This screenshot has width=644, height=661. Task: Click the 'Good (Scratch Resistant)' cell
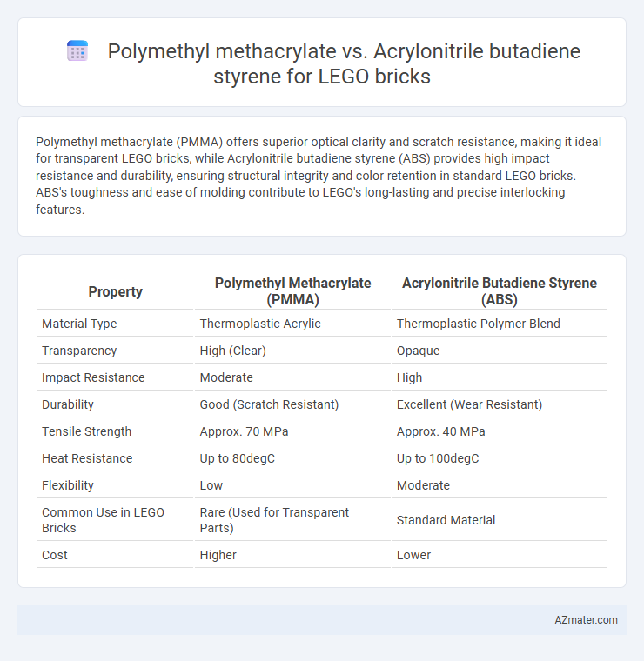pos(269,404)
